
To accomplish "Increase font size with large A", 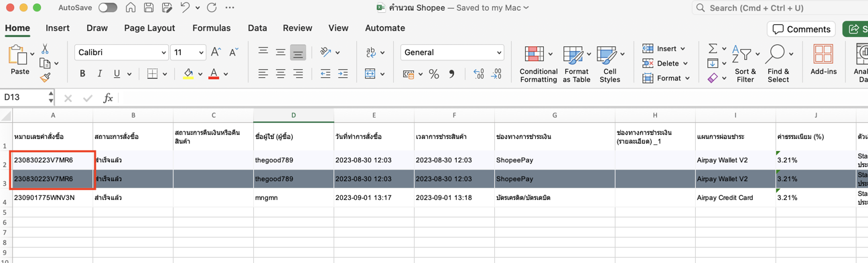I will click(x=216, y=52).
